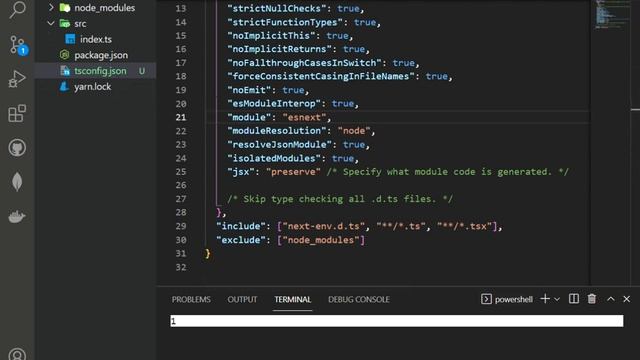The image size is (640, 360).
Task: Switch to the PROBLEMS tab
Action: 191,300
